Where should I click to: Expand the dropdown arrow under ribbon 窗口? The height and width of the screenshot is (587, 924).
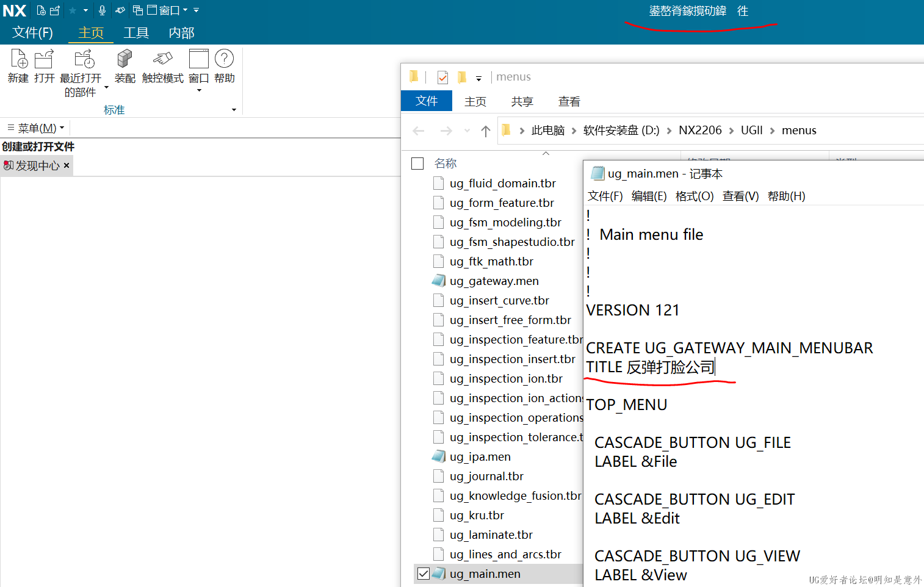(199, 91)
